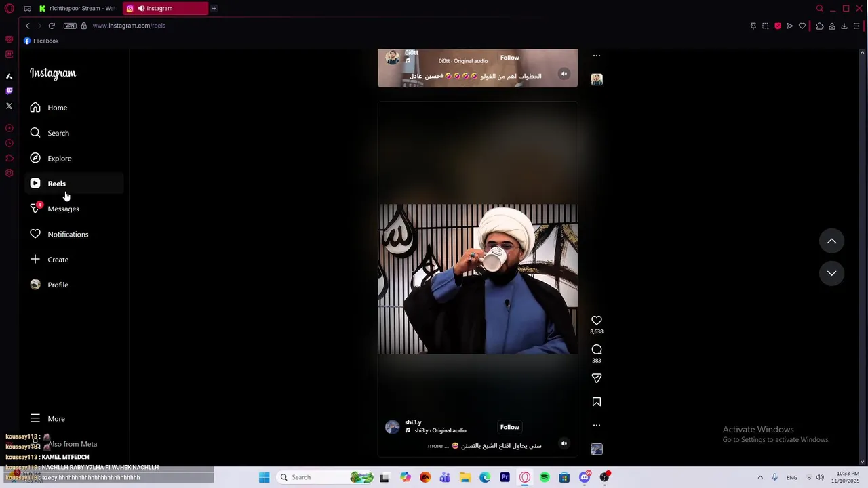868x488 pixels.
Task: Open the three-dot options for shi3.y reel
Action: [x=597, y=426]
